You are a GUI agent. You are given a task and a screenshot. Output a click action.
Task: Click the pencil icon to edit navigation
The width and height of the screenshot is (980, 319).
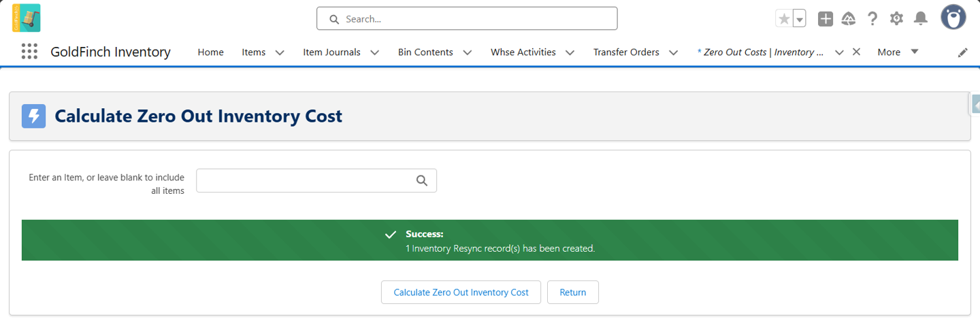click(x=962, y=52)
